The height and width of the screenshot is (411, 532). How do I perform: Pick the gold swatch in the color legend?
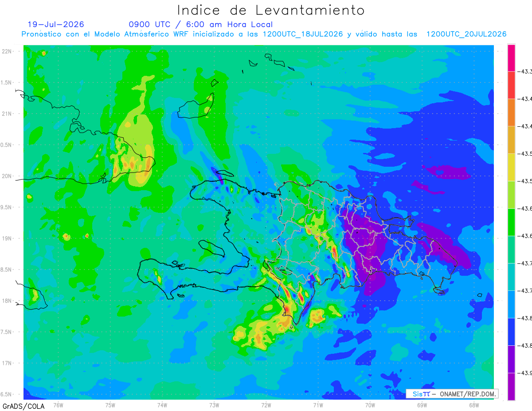pos(511,140)
